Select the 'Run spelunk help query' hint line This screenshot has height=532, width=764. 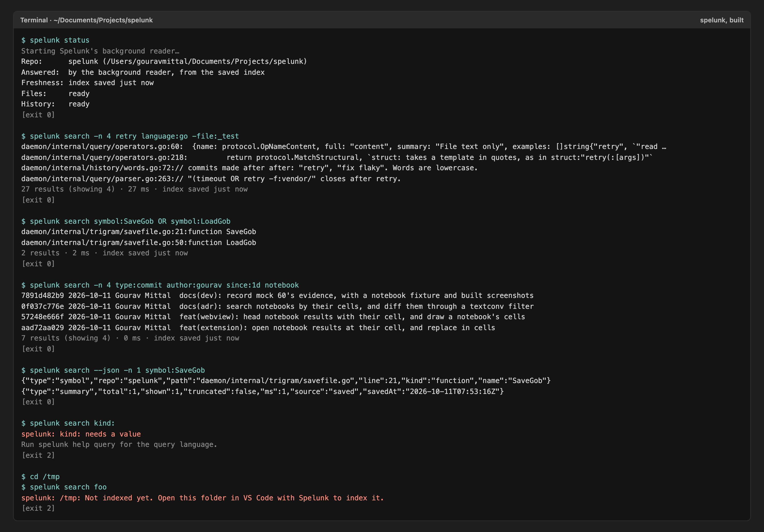coord(119,444)
